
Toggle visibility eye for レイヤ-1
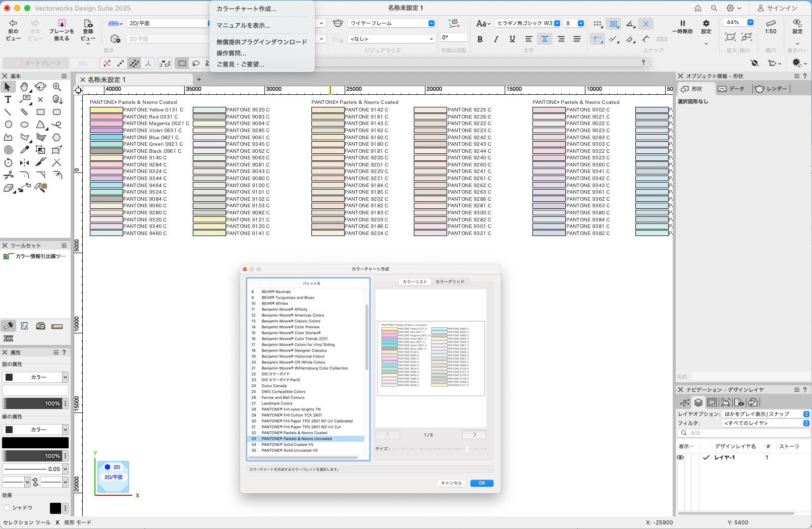point(680,457)
